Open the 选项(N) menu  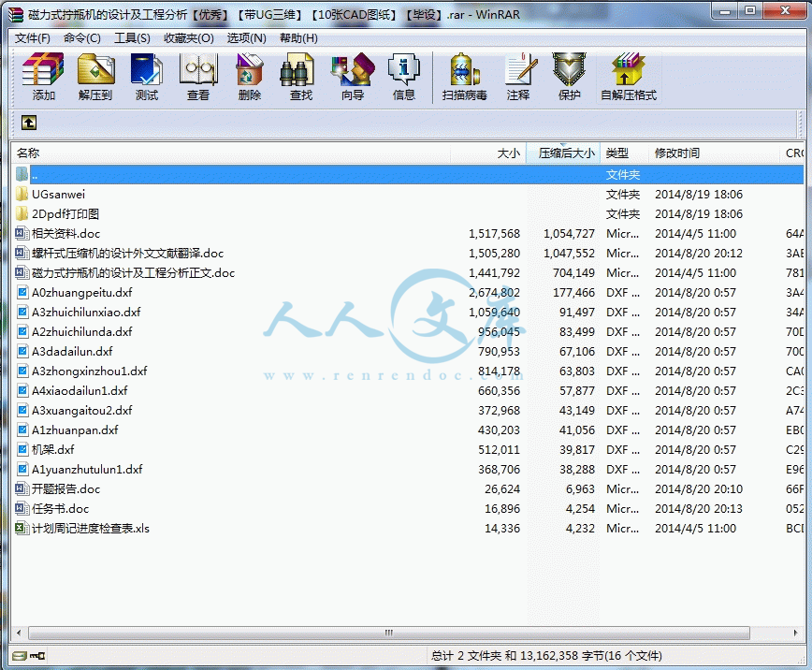[x=247, y=37]
